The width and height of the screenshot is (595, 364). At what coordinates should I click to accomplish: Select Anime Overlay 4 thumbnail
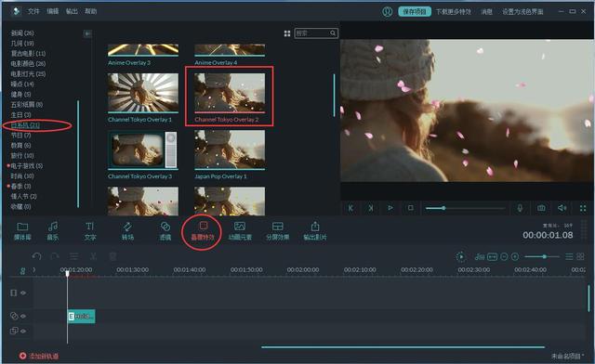pos(230,50)
